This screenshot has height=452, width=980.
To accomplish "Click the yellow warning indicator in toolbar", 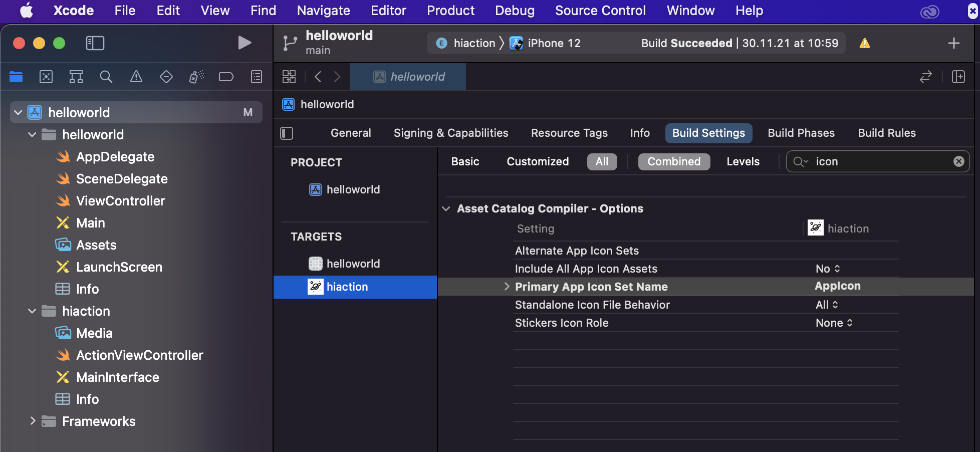I will pyautogui.click(x=865, y=43).
